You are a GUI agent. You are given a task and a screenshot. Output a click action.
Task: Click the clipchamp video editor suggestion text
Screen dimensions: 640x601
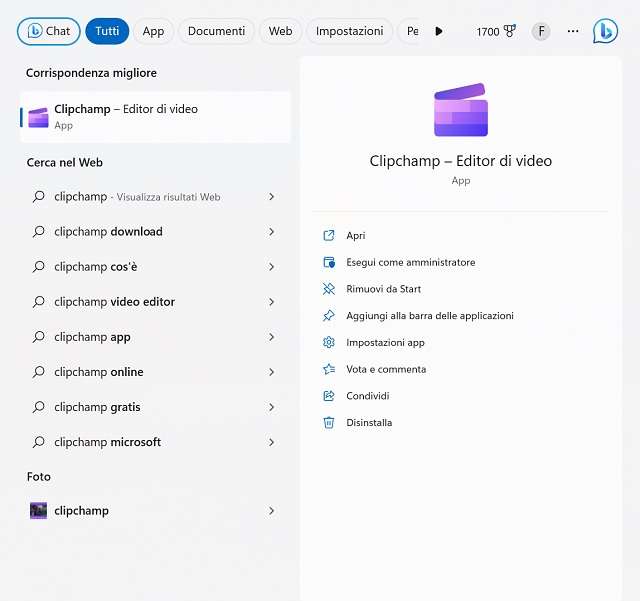114,302
